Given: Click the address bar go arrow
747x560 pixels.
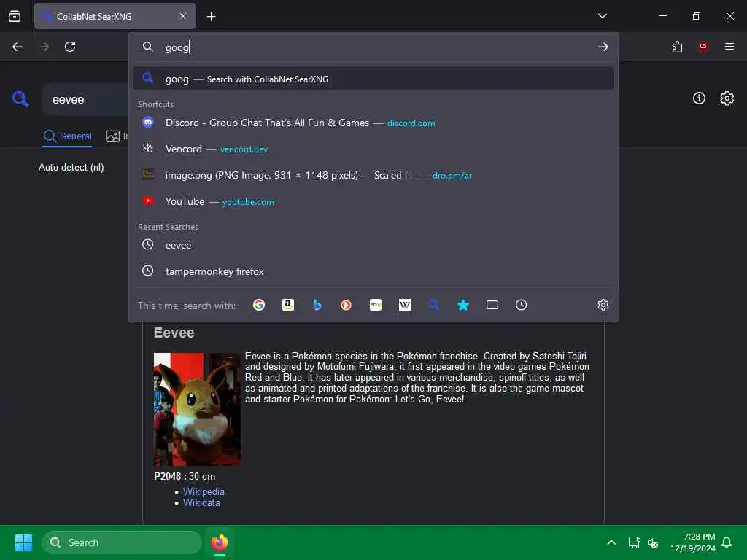Looking at the screenshot, I should [603, 47].
